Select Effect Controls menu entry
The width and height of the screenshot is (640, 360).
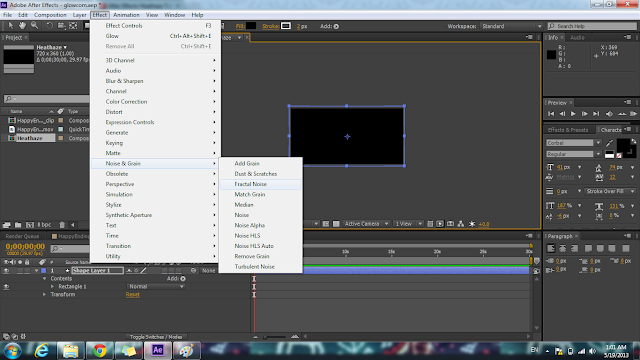tap(156, 25)
